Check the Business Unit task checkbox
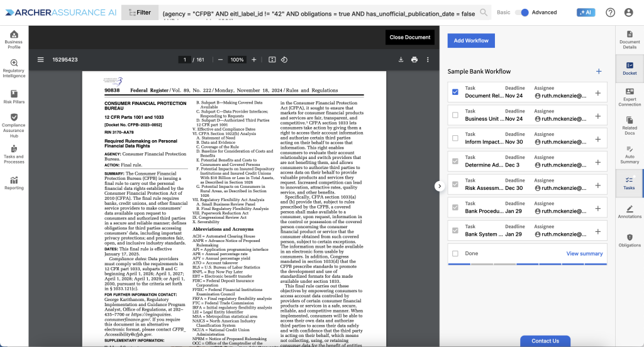This screenshot has height=347, width=644. [x=455, y=115]
